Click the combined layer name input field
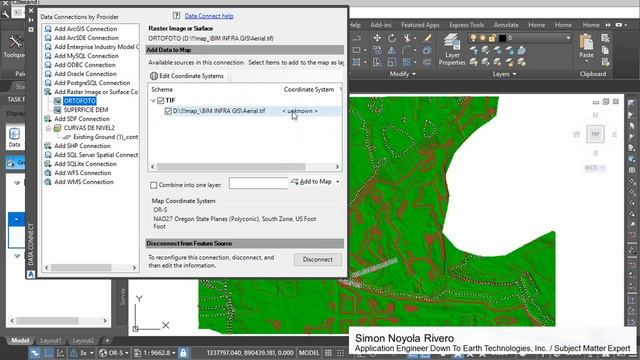 tap(258, 183)
